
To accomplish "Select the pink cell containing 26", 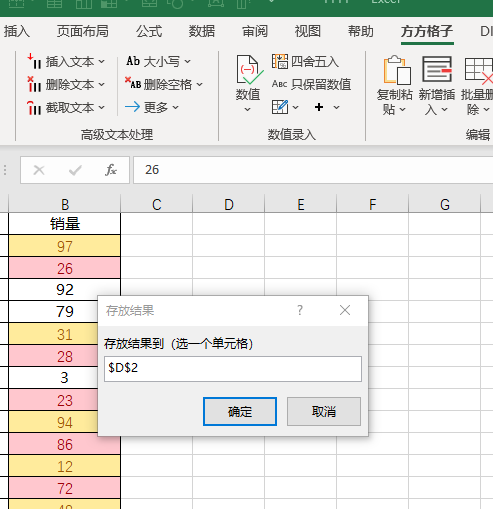I will click(65, 268).
